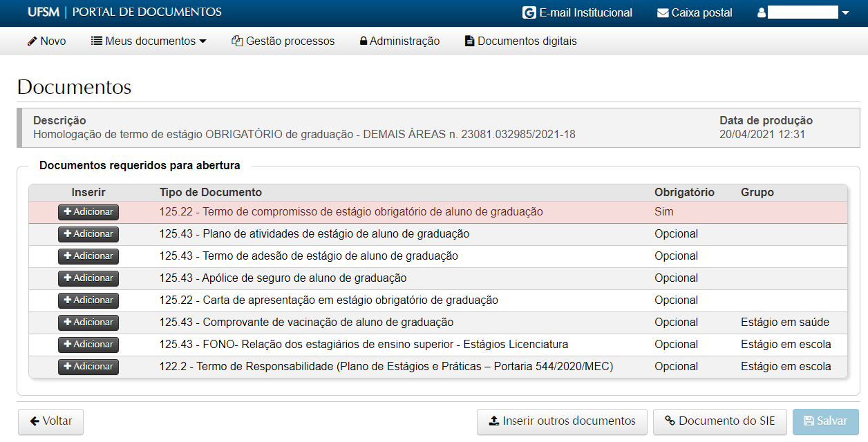
Task: Click the Novo pencil menu item
Action: pos(47,41)
